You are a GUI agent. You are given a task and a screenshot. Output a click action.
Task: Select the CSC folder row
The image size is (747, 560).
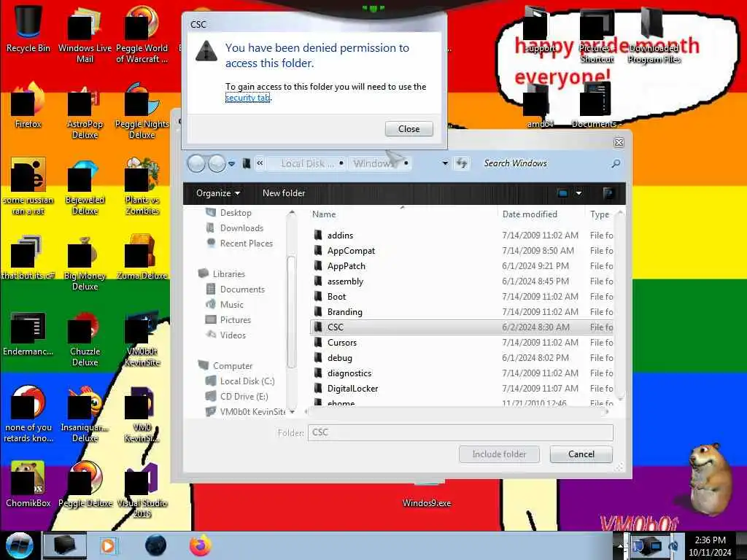pyautogui.click(x=462, y=327)
